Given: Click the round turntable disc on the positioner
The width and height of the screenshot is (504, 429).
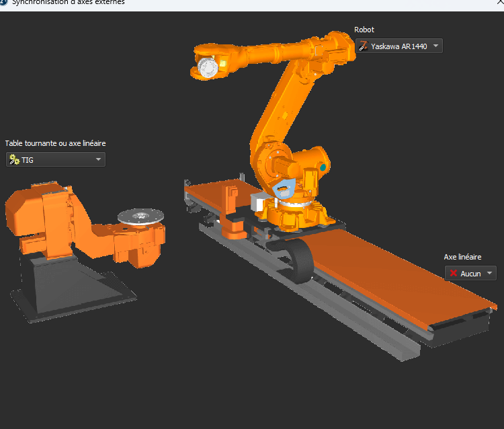Looking at the screenshot, I should click(140, 216).
